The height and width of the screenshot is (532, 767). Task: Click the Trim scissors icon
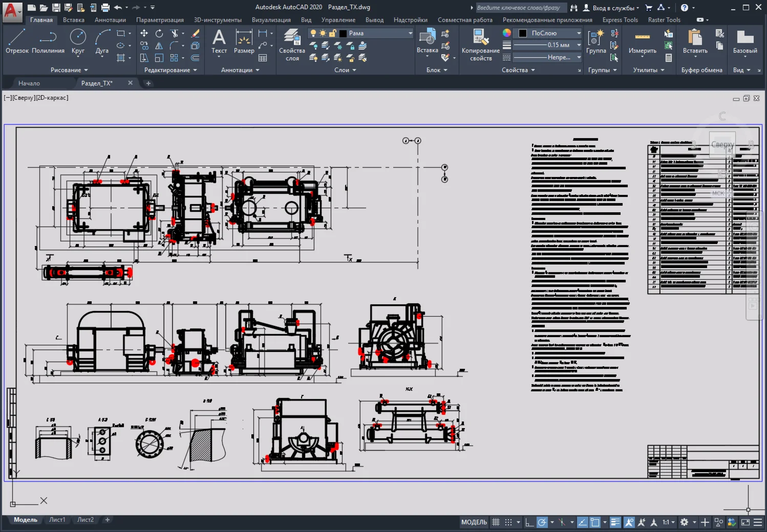pyautogui.click(x=175, y=33)
